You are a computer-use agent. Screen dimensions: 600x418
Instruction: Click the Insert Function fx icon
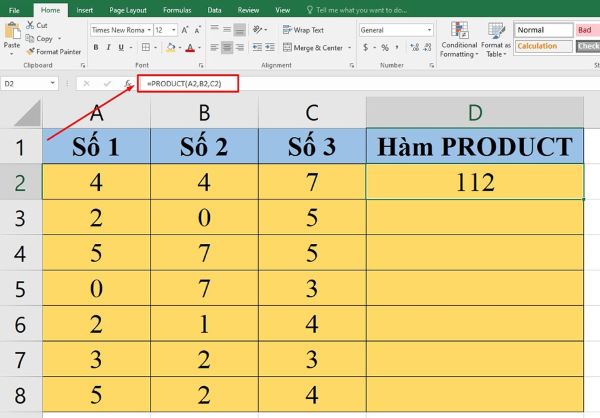[128, 83]
